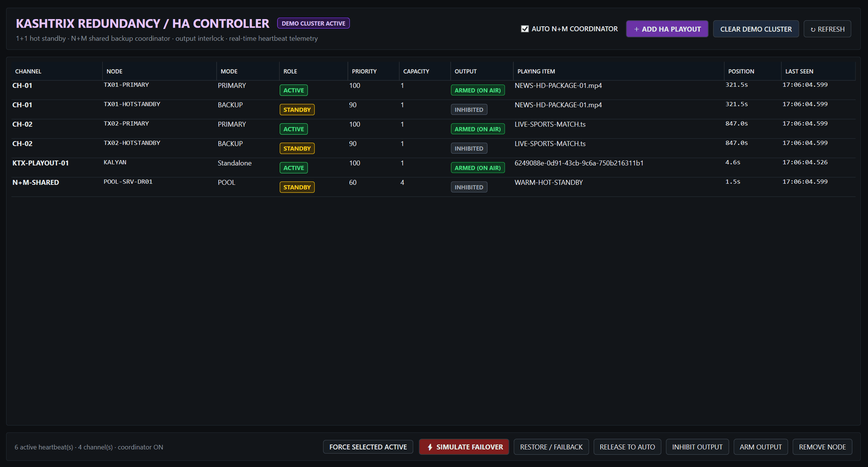This screenshot has height=467, width=868.
Task: Refresh the node list
Action: 827,29
